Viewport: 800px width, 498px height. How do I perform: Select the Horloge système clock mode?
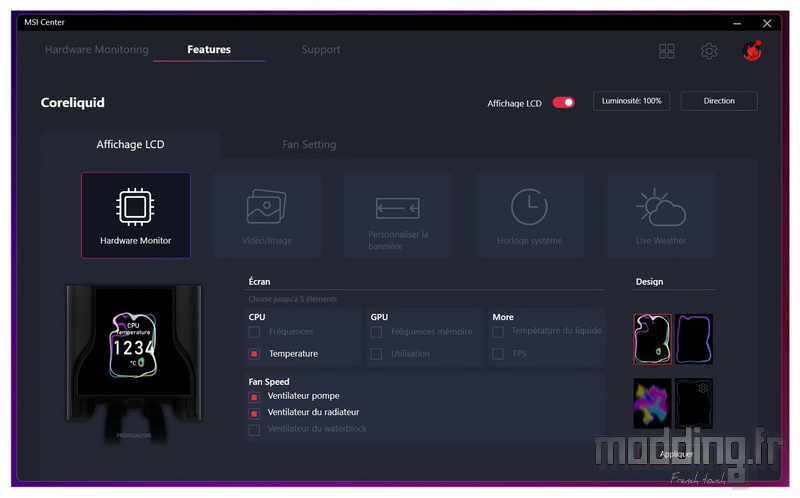tap(530, 215)
